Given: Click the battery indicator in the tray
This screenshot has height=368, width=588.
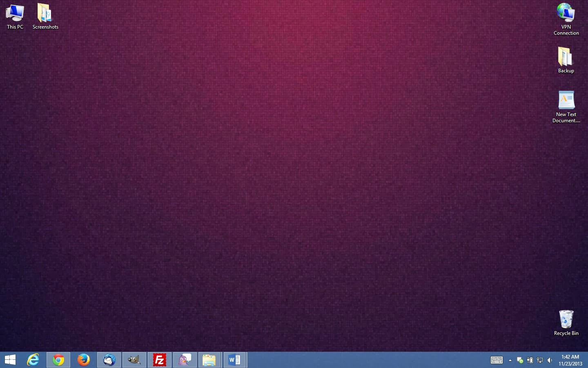Looking at the screenshot, I should click(x=530, y=360).
